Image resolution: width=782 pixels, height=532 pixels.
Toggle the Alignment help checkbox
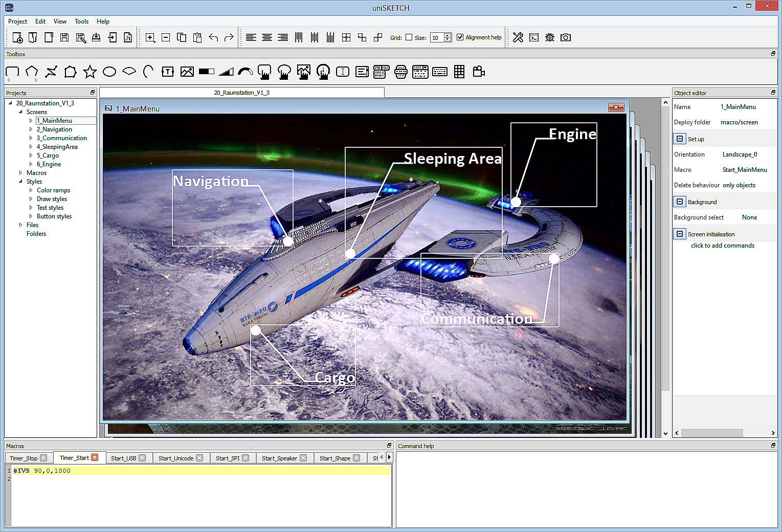pyautogui.click(x=460, y=37)
